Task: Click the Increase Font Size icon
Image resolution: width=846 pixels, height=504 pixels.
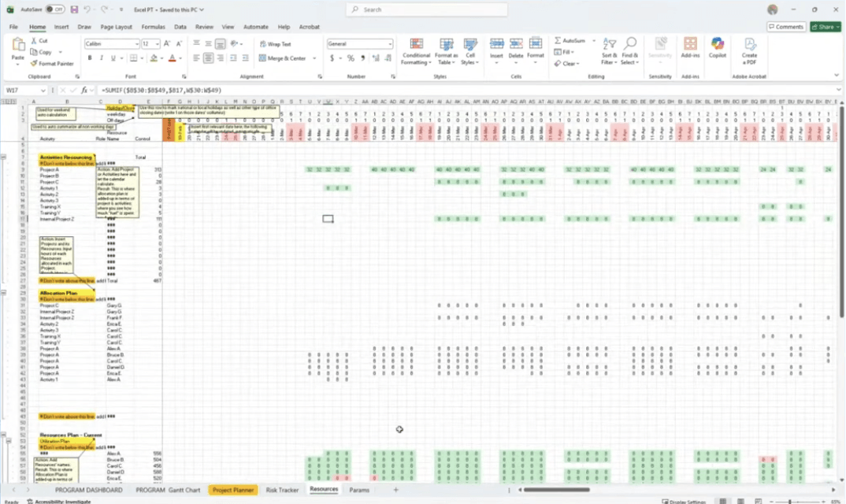Action: 167,44
